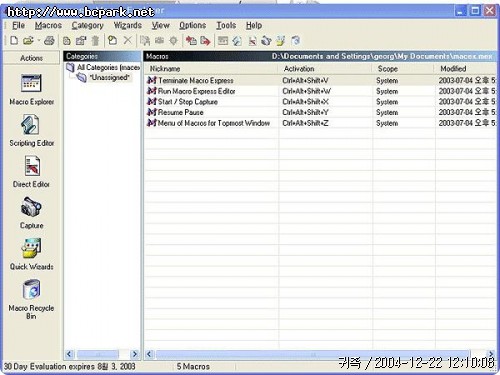Click the New category toolbar icon
The width and height of the screenshot is (500, 375).
pyautogui.click(x=112, y=41)
